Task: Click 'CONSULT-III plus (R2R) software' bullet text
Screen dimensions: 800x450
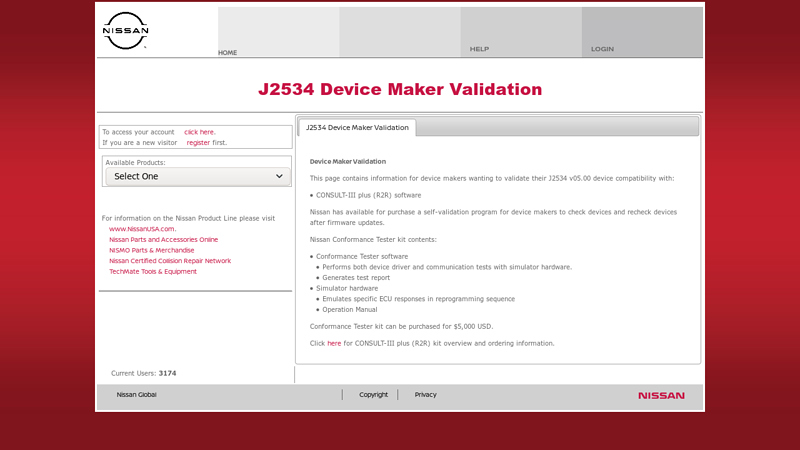Action: point(368,195)
